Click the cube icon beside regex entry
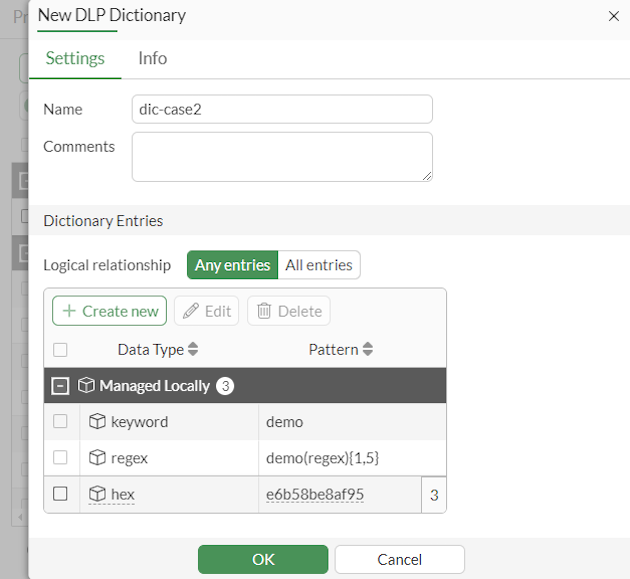The image size is (630, 579). 97,457
